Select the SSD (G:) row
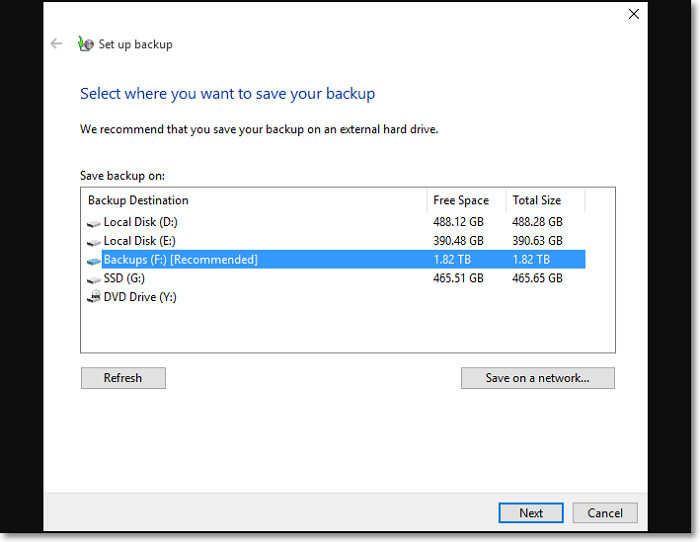Viewport: 700px width, 542px height. [124, 279]
